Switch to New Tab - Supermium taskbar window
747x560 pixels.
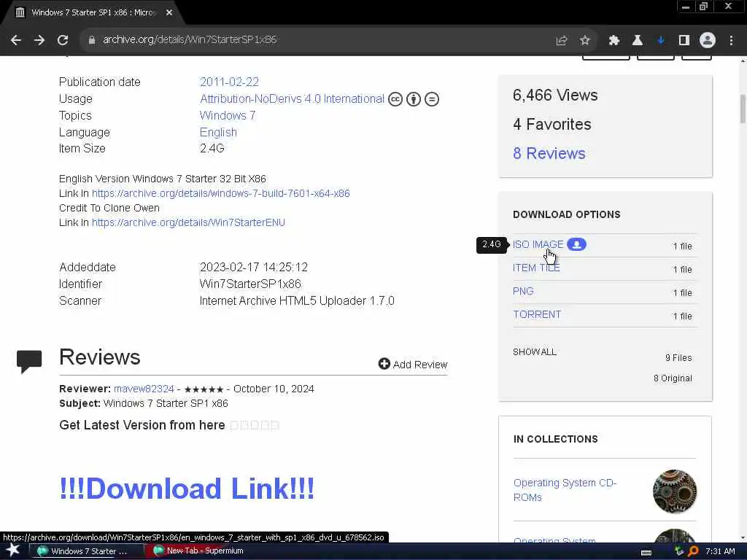pyautogui.click(x=205, y=551)
